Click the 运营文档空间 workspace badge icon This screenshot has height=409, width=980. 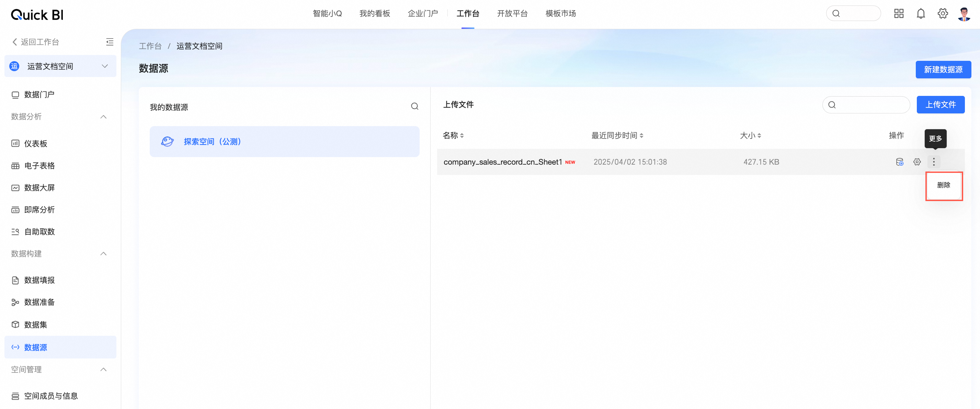coord(14,66)
